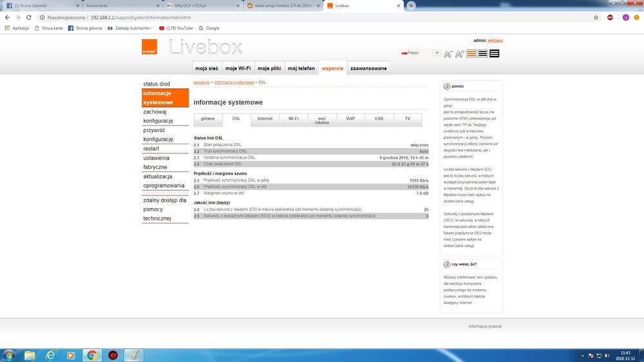Click the red extension icon in the toolbar

[610, 17]
